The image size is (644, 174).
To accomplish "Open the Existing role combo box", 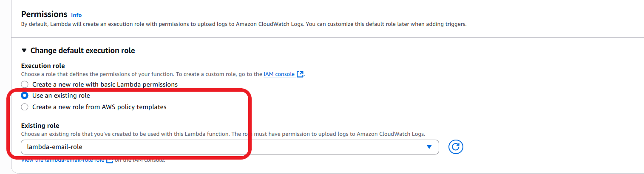I will click(x=230, y=147).
